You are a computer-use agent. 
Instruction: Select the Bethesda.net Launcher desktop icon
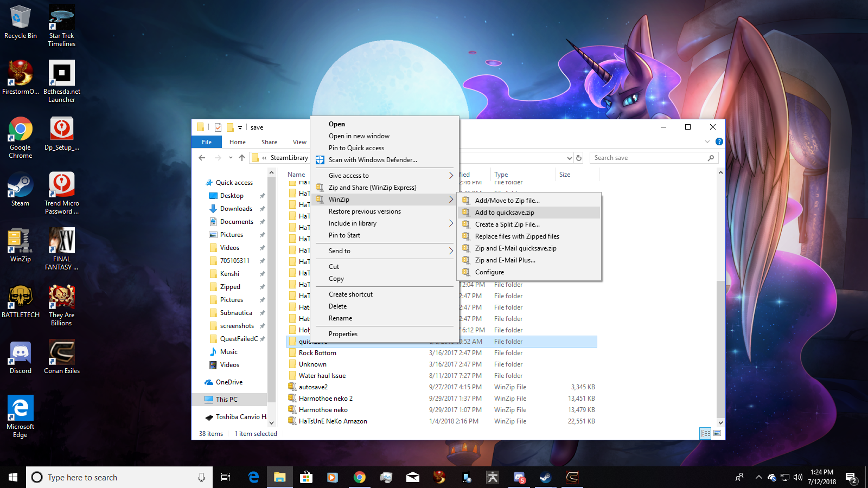62,81
